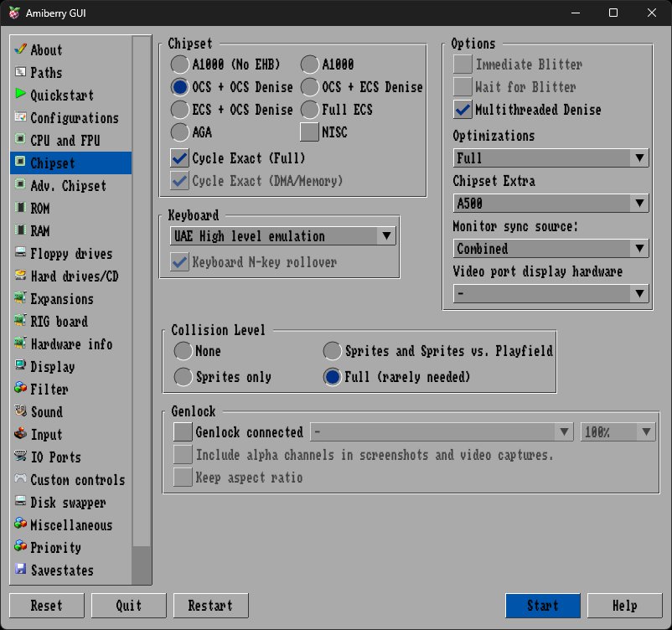672x630 pixels.
Task: Select the AGA chipset option
Action: tap(191, 132)
